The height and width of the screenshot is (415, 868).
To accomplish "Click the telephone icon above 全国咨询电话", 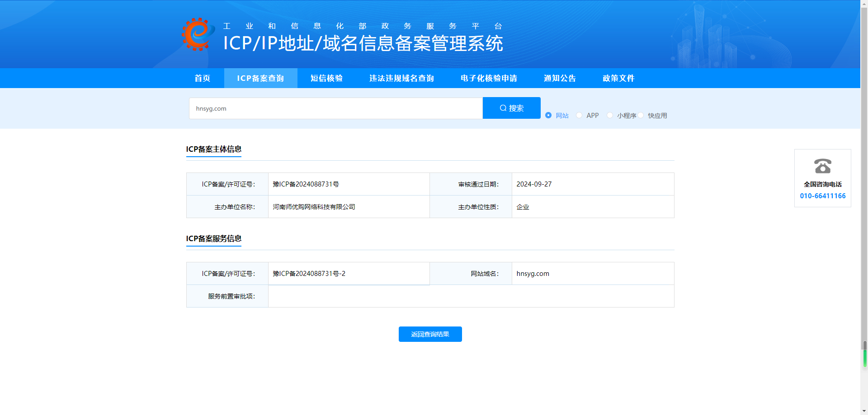I will click(x=822, y=166).
